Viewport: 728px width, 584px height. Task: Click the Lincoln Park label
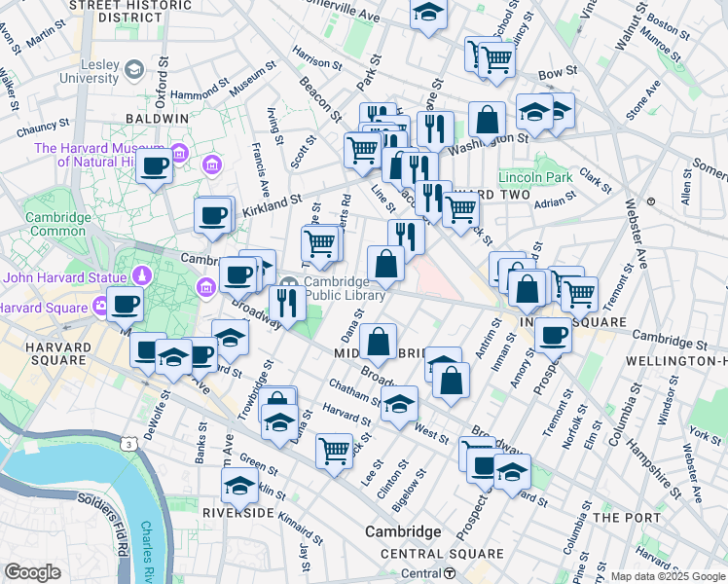pos(535,177)
